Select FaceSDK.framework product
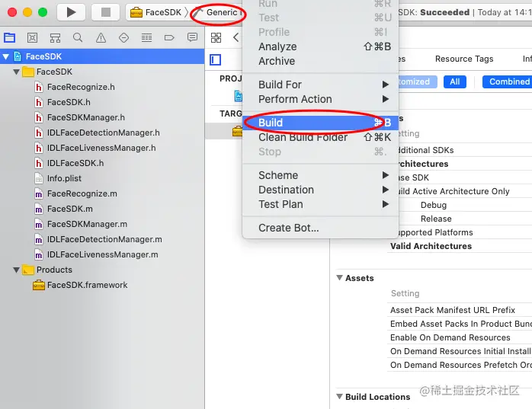Viewport: 532px width, 409px height. tap(87, 285)
